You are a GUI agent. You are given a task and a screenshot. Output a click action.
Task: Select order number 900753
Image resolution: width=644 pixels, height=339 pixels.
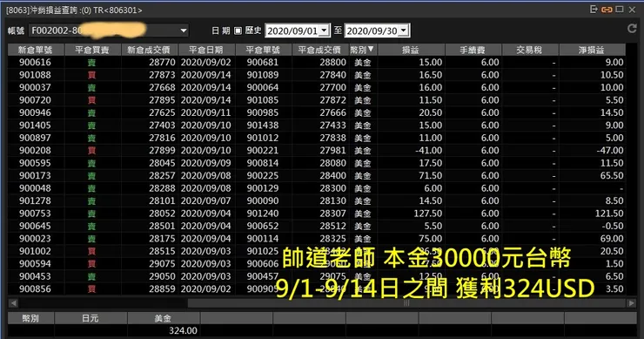[x=36, y=214]
